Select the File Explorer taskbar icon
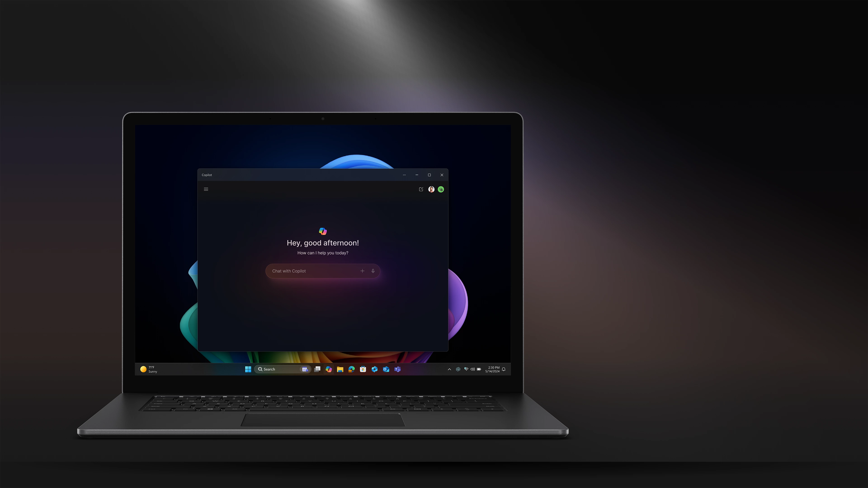 click(340, 369)
